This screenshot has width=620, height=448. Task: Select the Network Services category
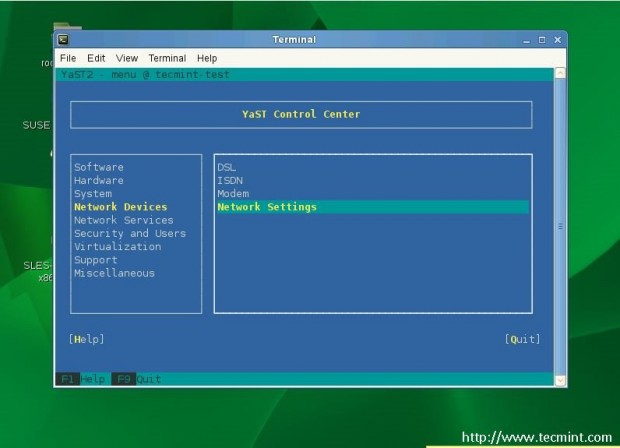124,220
